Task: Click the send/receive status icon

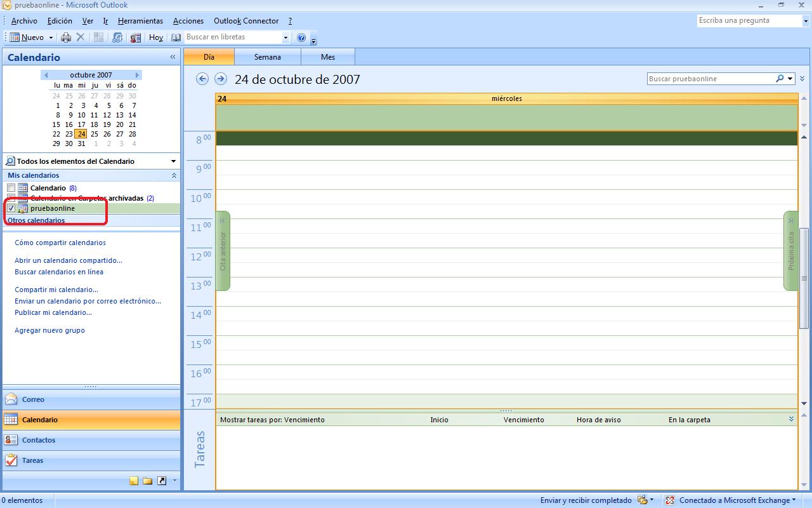Action: tap(643, 500)
